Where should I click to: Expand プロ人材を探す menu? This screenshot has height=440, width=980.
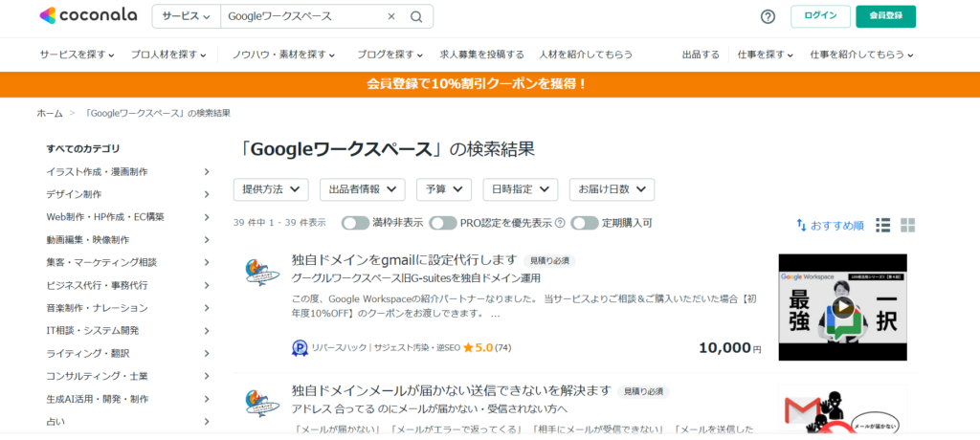[168, 55]
